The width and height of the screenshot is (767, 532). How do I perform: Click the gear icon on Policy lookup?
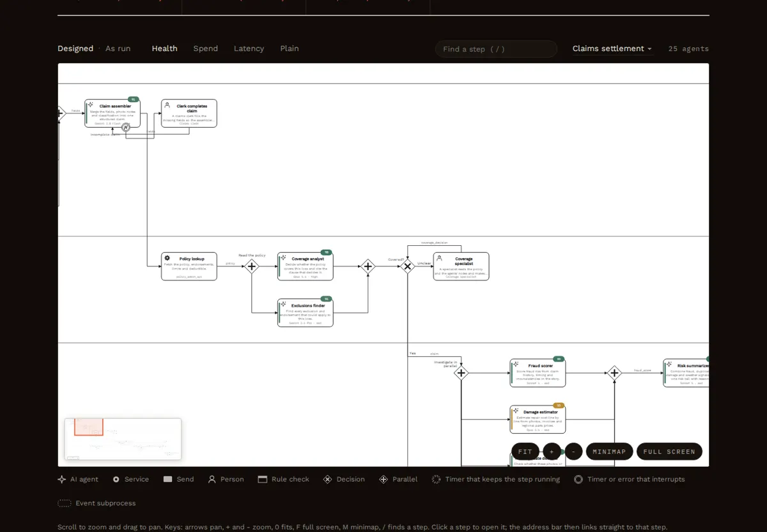tap(167, 258)
